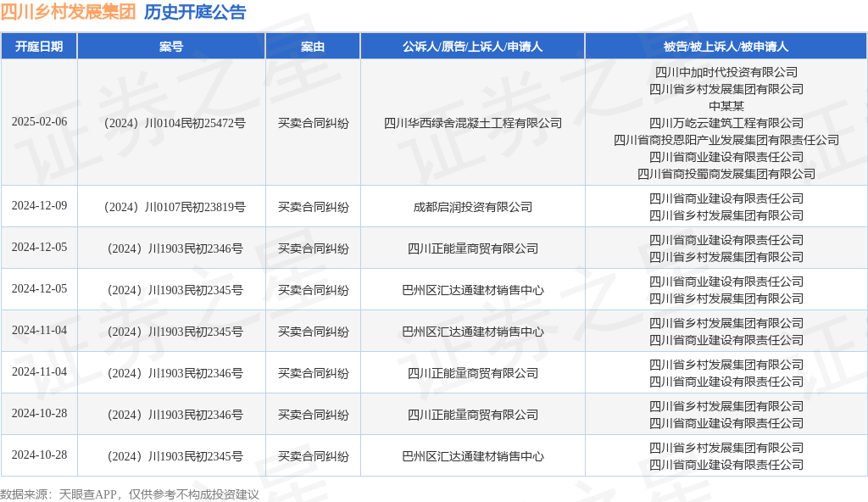Select the '开庭日期' column header
Image resolution: width=868 pixels, height=502 pixels.
click(x=39, y=47)
